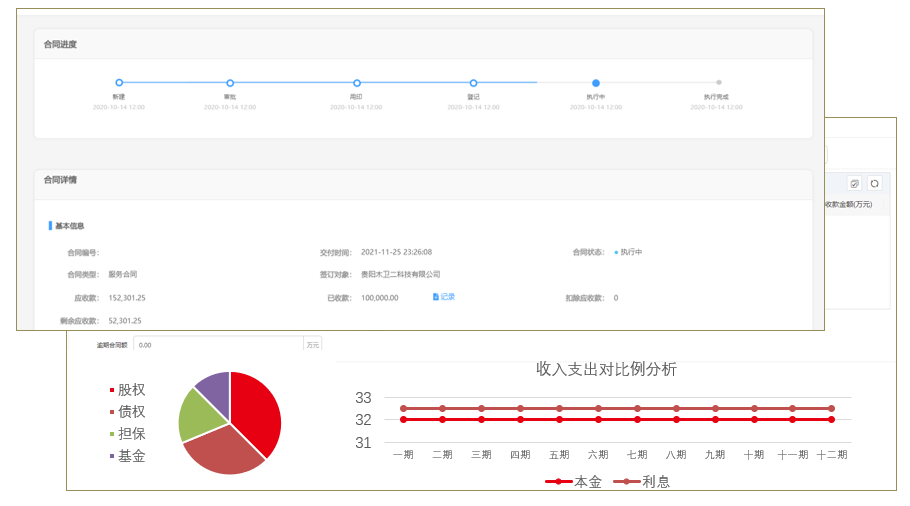
Task: Click the 收款金额(万元) column header in back window
Action: (x=848, y=204)
